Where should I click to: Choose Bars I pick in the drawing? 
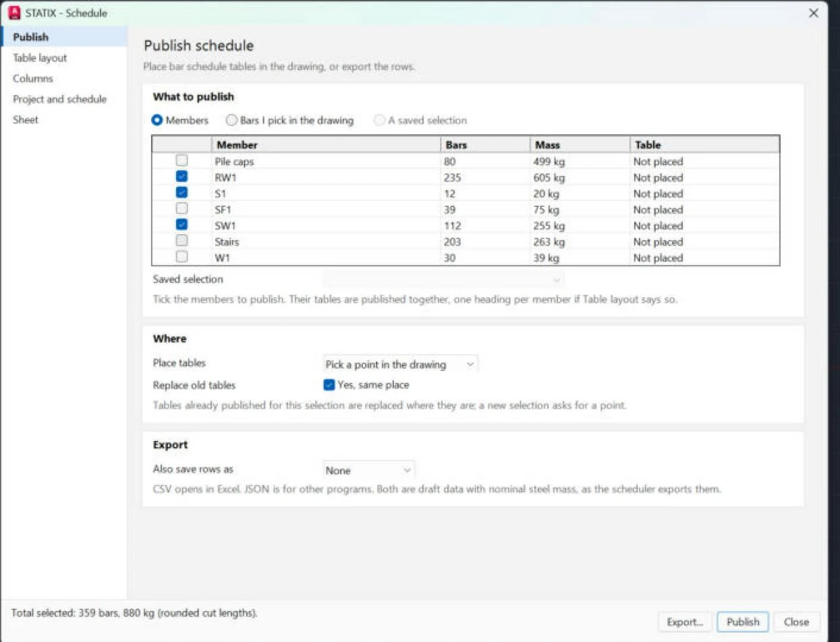click(289, 120)
